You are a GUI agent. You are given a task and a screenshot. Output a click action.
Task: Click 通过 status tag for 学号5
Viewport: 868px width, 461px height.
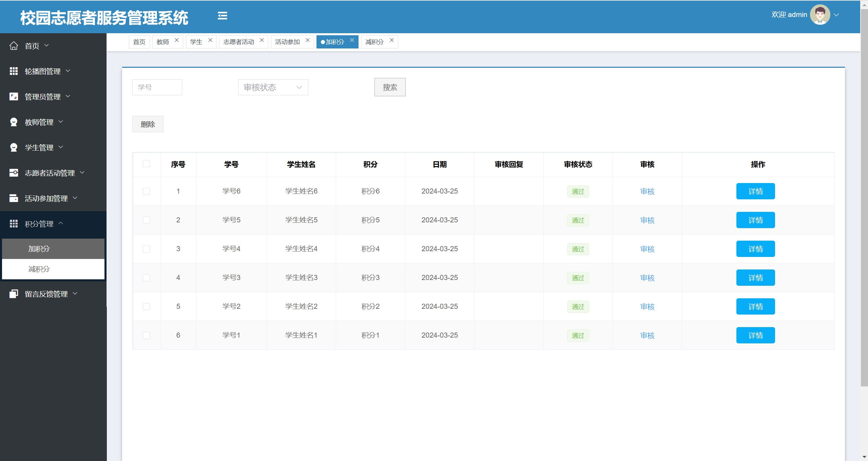pyautogui.click(x=578, y=220)
